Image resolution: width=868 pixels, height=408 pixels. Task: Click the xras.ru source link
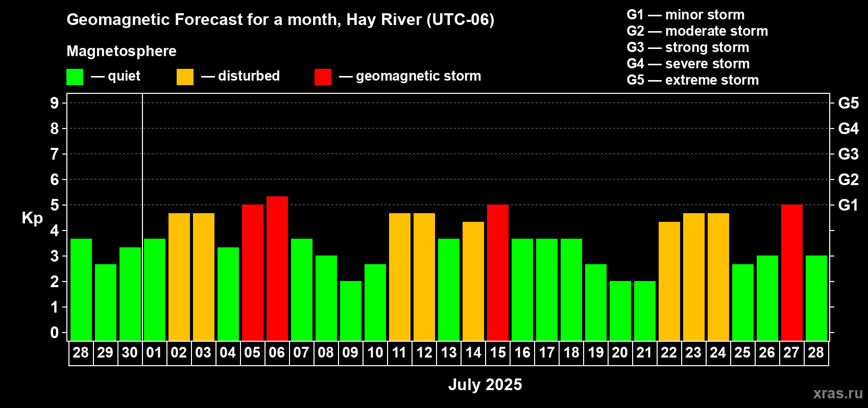838,393
